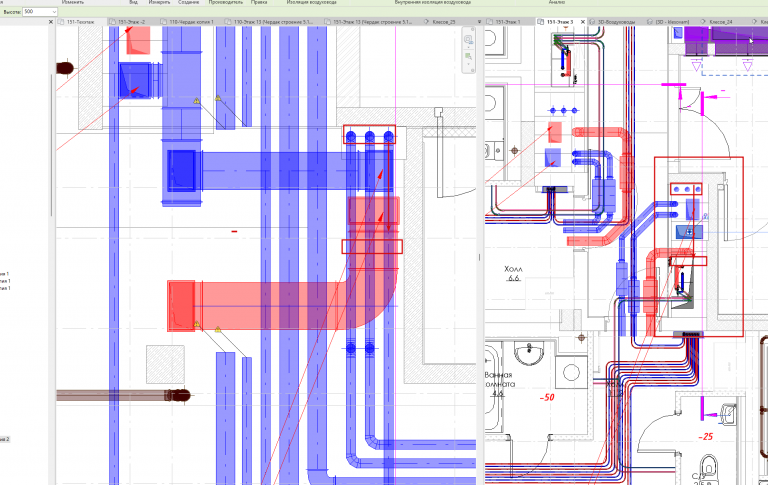Expand the zoom options arrow
This screenshot has height=485, width=768.
[468, 64]
